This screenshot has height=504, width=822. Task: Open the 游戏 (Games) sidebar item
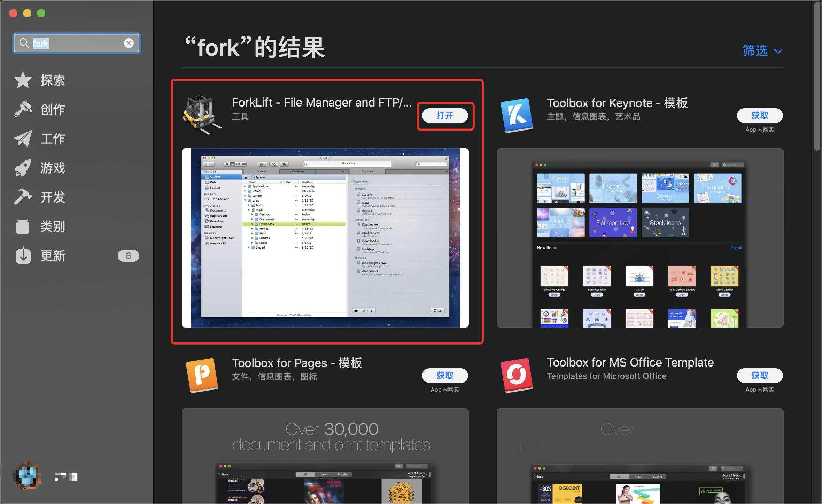(52, 168)
